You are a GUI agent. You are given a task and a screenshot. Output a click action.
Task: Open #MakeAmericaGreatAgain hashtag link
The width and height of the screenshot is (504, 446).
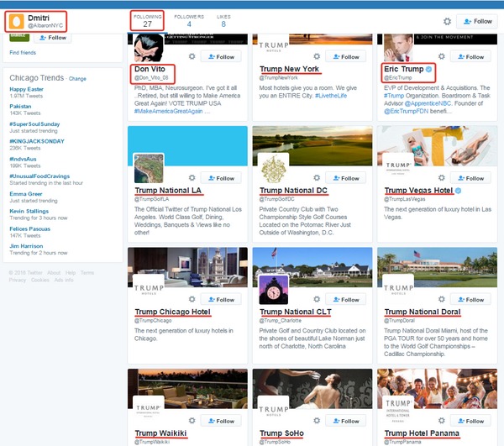point(169,111)
